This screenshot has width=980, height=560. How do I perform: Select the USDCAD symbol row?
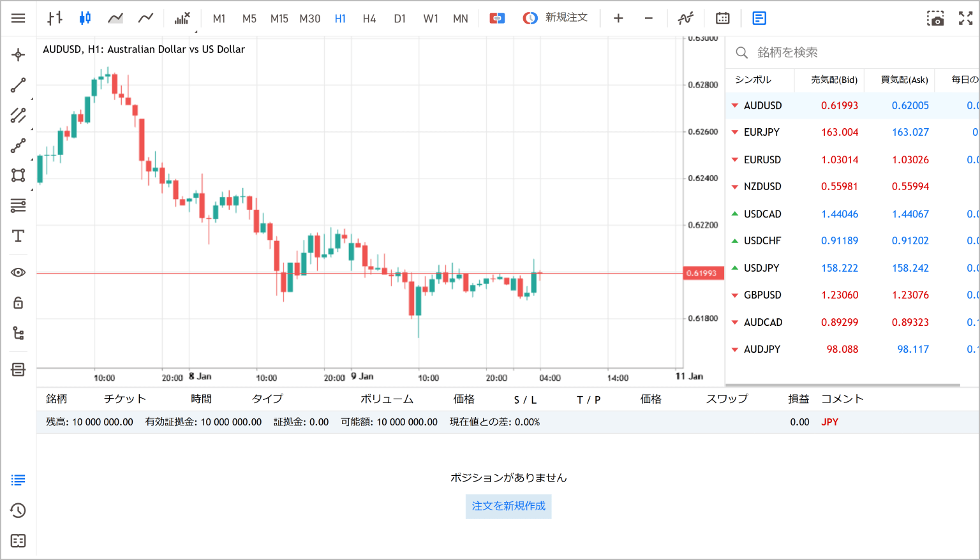[x=852, y=214]
